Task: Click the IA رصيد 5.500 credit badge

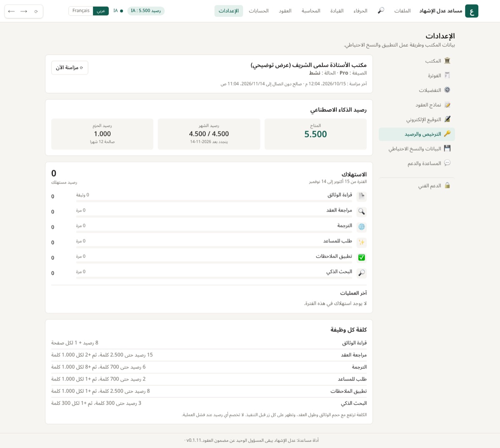Action: click(146, 11)
